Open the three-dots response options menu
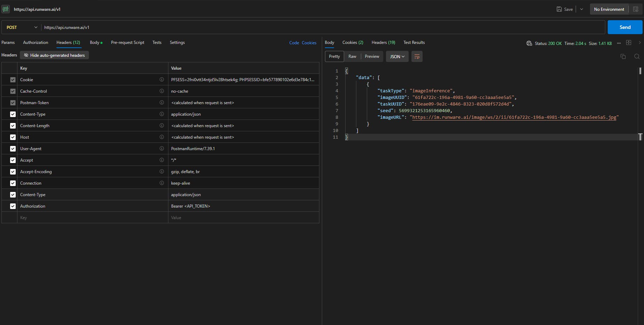Image resolution: width=644 pixels, height=325 pixels. [619, 43]
